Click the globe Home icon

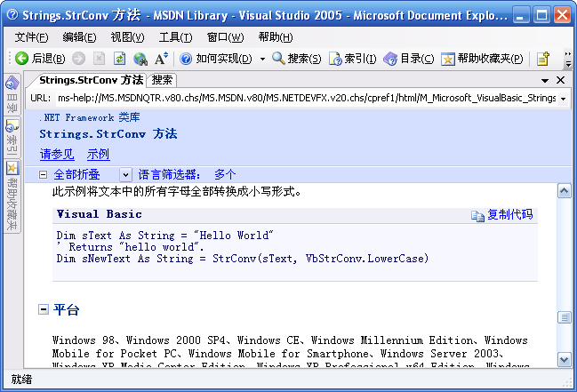[x=140, y=58]
